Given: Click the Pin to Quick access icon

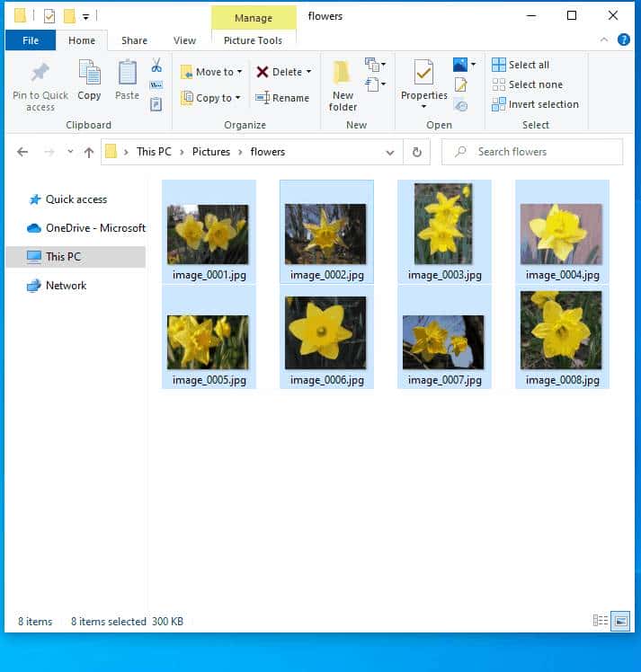Looking at the screenshot, I should coord(40,73).
